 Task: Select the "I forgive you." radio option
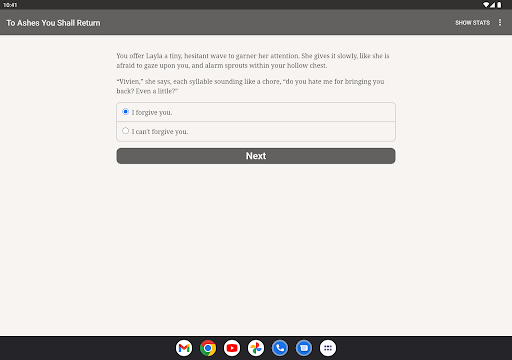[x=125, y=112]
